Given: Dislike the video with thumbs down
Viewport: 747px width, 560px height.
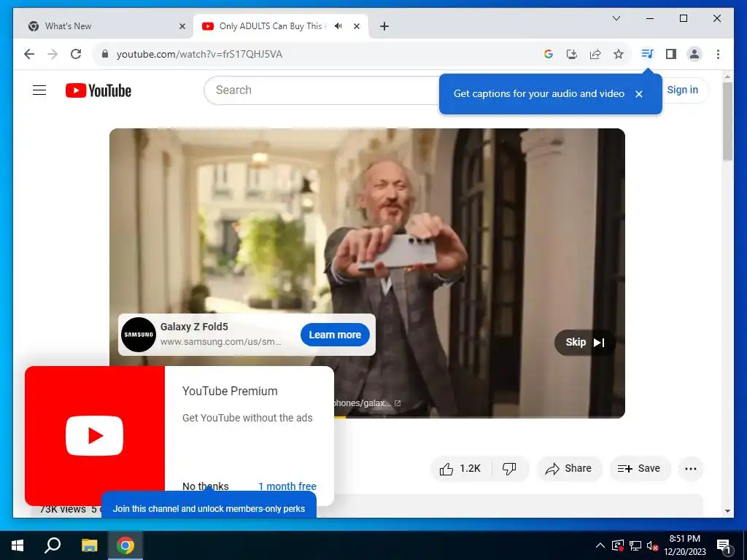Looking at the screenshot, I should [509, 469].
